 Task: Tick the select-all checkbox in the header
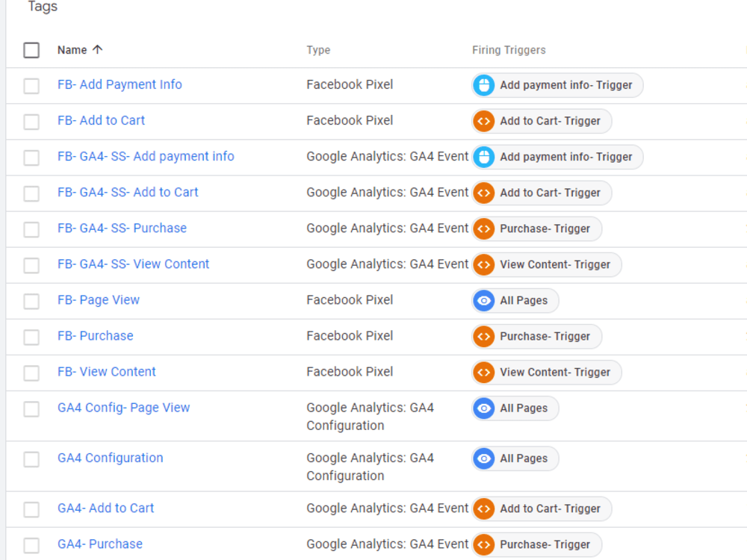31,50
